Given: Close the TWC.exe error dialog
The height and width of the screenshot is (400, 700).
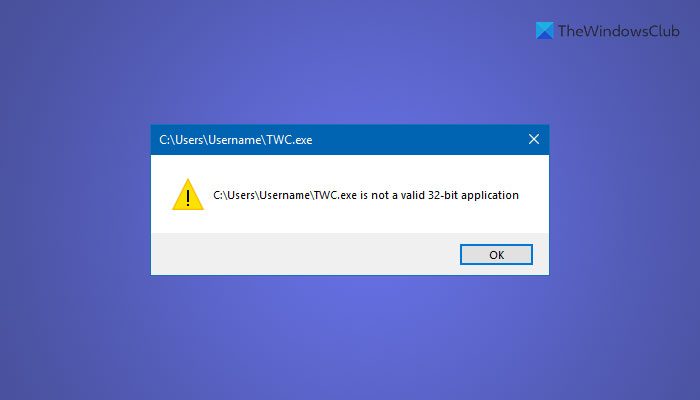Looking at the screenshot, I should (534, 140).
